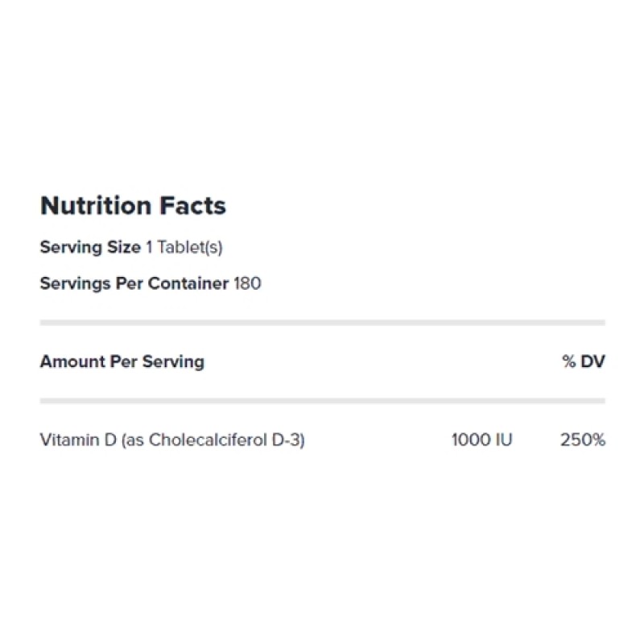644x644 pixels.
Task: Click the Servings Per Container label
Action: pyautogui.click(x=134, y=283)
